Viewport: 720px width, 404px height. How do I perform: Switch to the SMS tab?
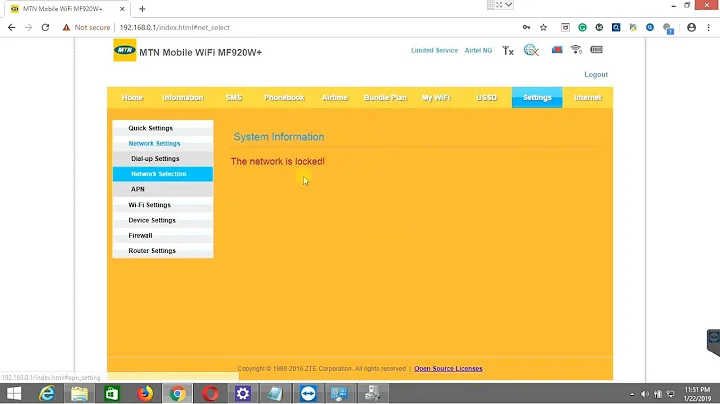pyautogui.click(x=234, y=98)
